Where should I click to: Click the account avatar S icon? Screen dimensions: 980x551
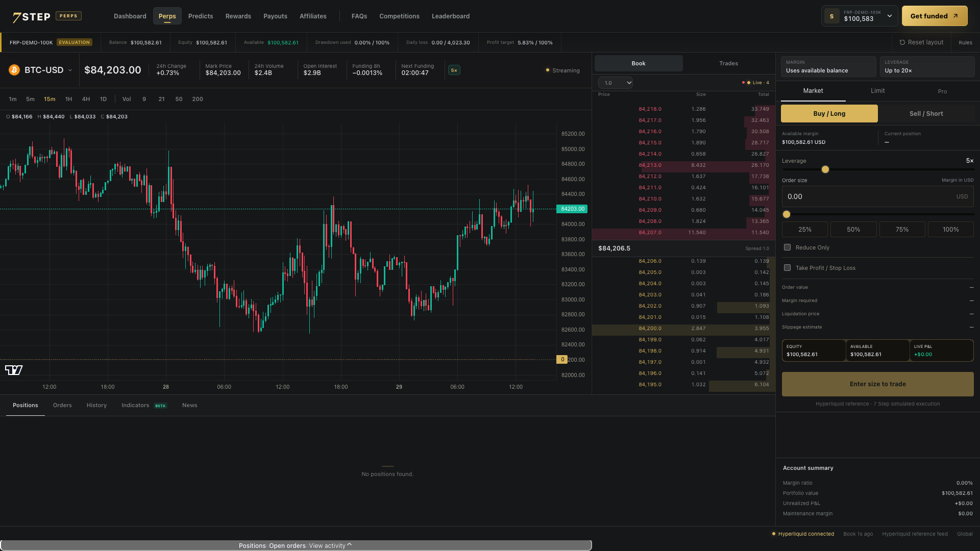click(831, 16)
